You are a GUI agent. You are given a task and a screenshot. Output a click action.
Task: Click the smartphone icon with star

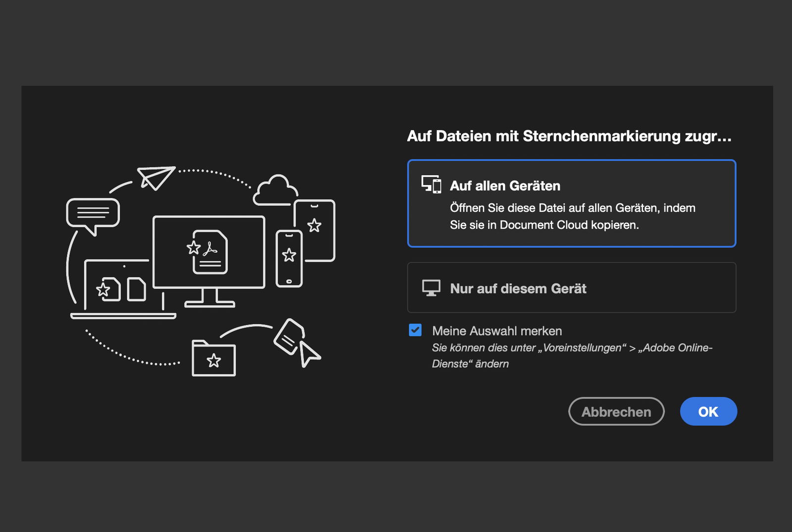[289, 258]
